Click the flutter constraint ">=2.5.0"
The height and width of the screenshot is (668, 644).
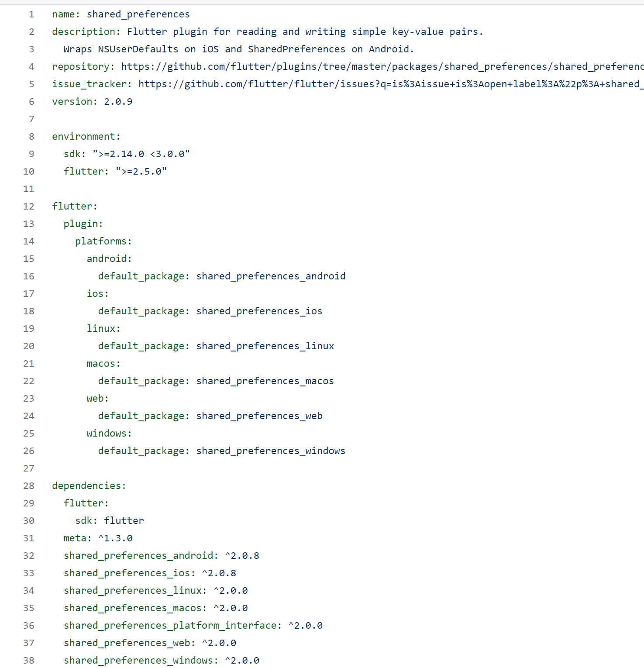(x=141, y=172)
